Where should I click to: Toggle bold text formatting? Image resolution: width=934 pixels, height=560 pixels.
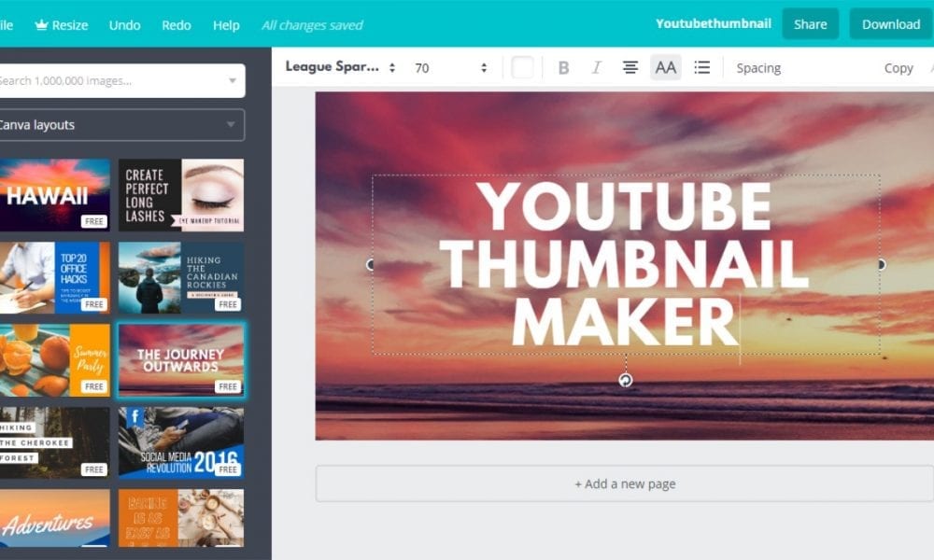[563, 68]
